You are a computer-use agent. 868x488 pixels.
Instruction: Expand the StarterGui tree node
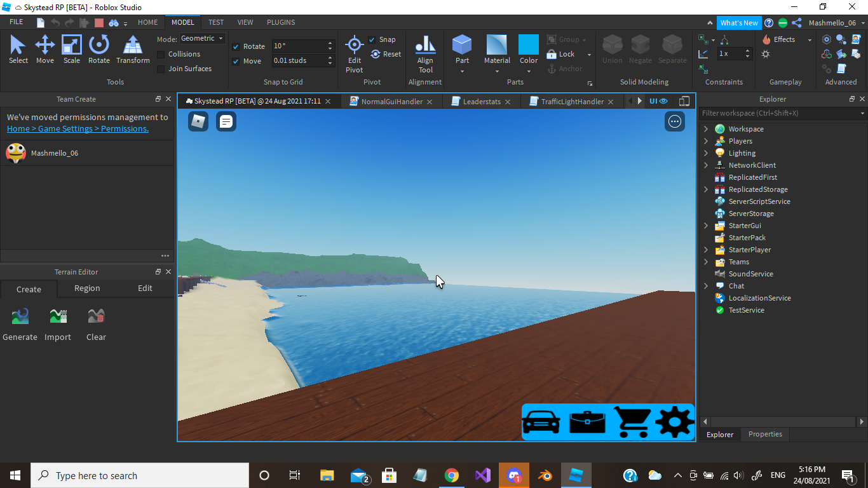706,226
